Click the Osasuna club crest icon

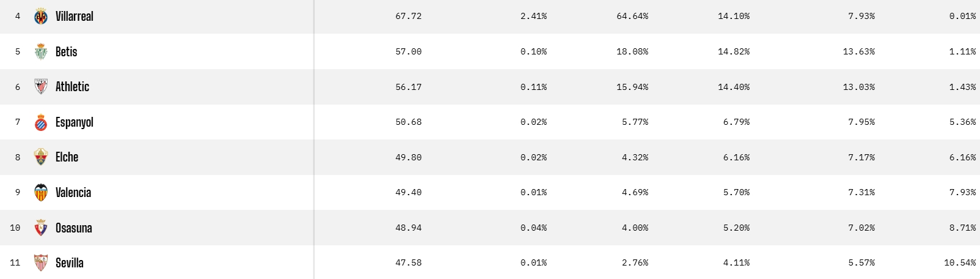tap(41, 228)
